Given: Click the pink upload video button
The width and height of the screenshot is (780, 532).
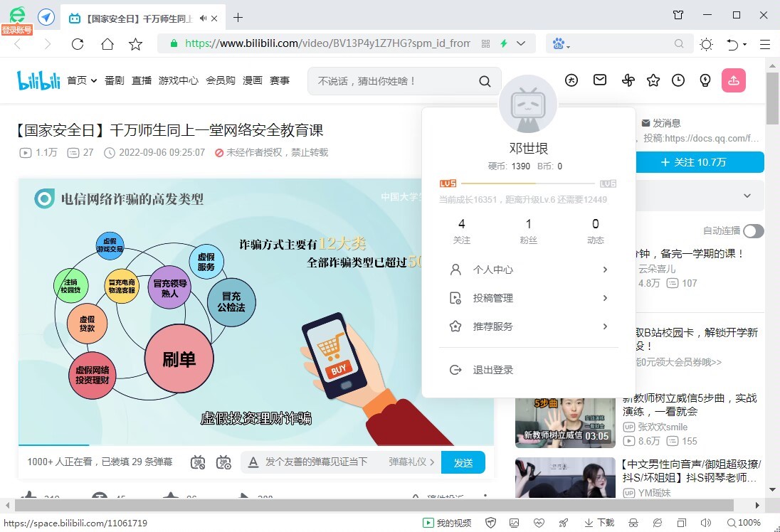Looking at the screenshot, I should tap(733, 80).
